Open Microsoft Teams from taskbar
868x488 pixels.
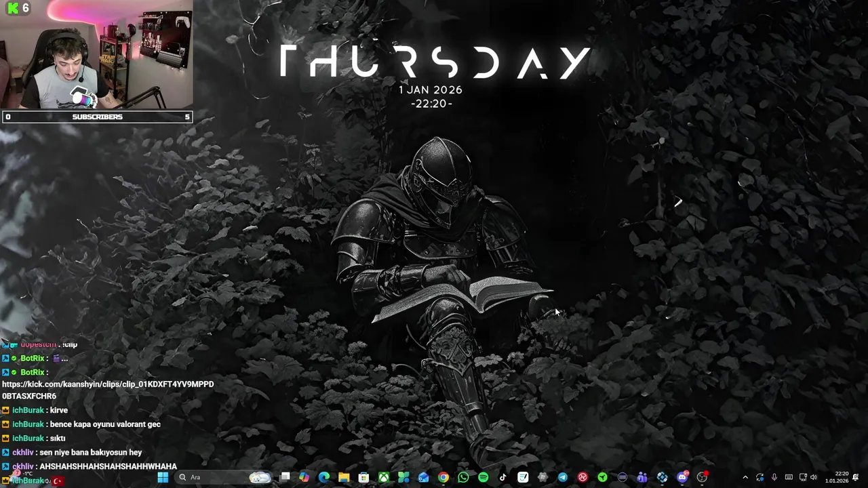pos(642,477)
